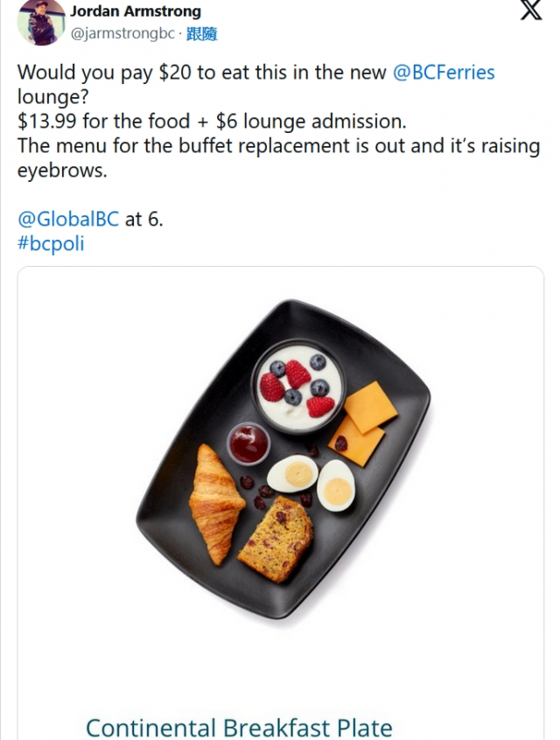
Task: Click the red jam cup
Action: 248,443
